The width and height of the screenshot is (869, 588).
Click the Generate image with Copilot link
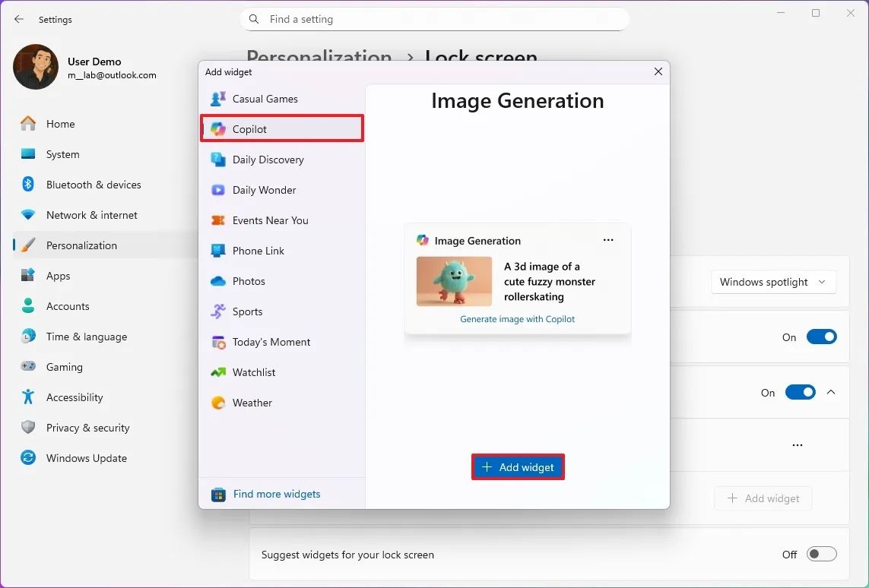point(517,319)
